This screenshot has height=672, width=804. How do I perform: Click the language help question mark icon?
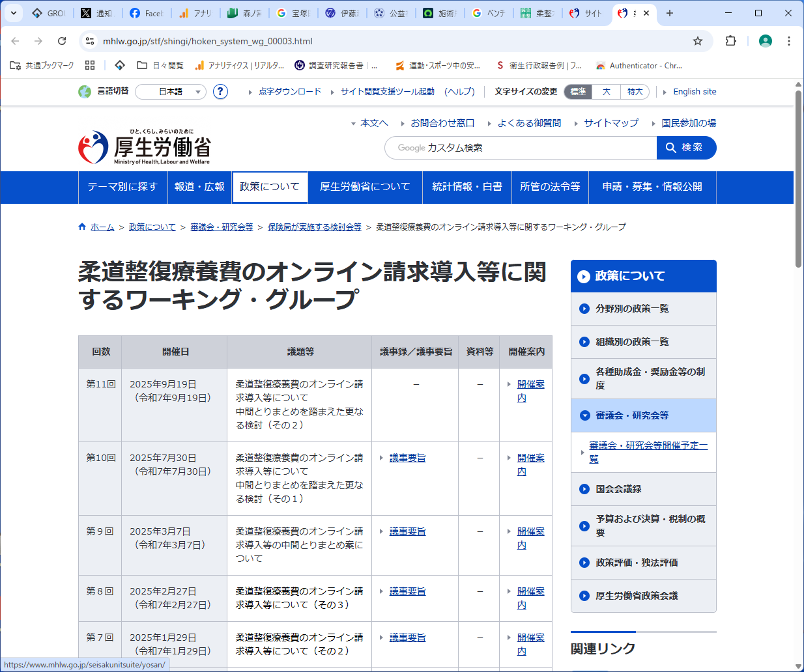pos(221,92)
